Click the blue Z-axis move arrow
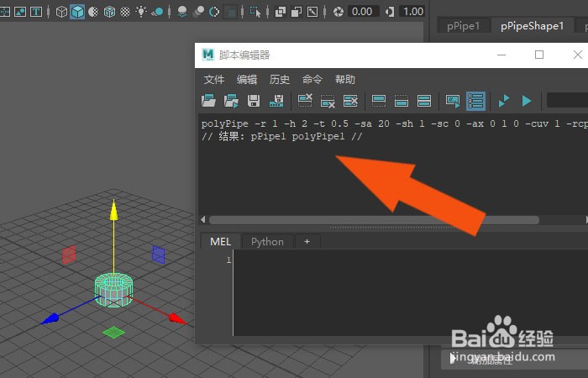This screenshot has width=588, height=378. point(50,319)
